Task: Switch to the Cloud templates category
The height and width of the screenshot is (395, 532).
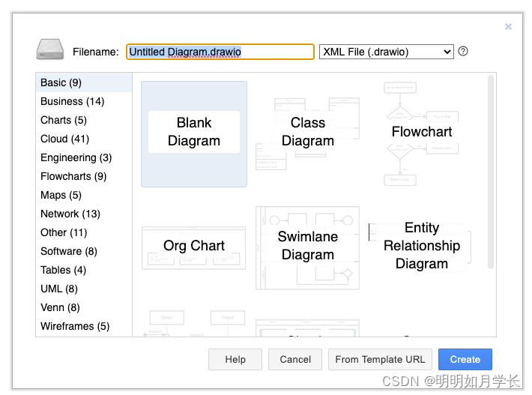Action: click(x=65, y=139)
